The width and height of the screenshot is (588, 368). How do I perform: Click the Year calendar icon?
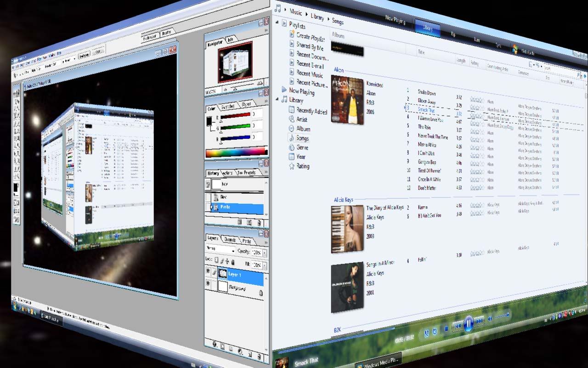click(291, 156)
